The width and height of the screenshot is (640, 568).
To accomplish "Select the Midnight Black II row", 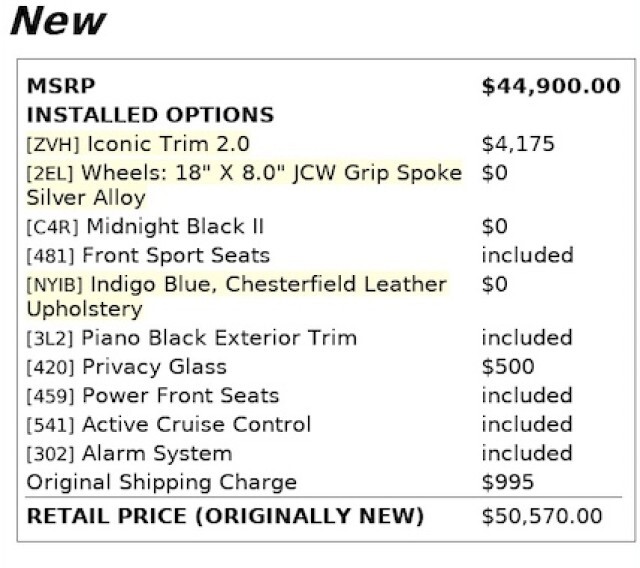I will 324,226.
